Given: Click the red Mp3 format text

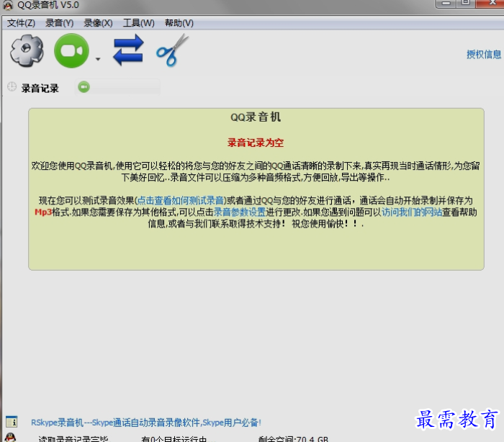Looking at the screenshot, I should [43, 212].
